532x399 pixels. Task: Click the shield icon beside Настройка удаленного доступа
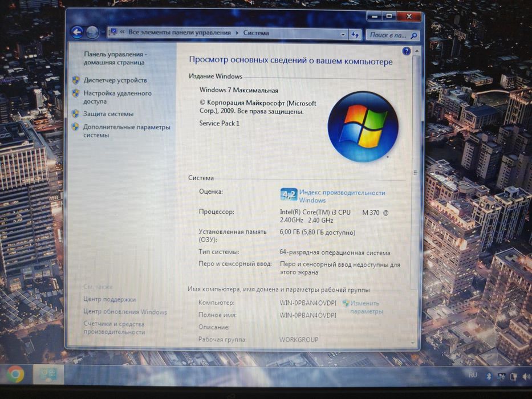coord(76,93)
